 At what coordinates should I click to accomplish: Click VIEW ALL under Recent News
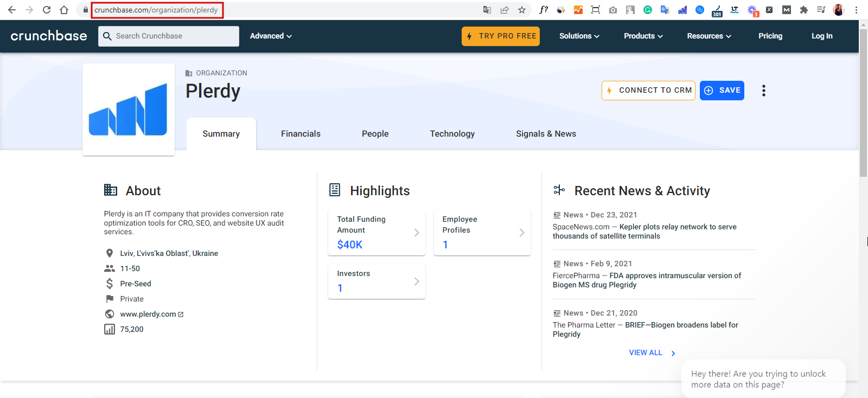tap(646, 353)
